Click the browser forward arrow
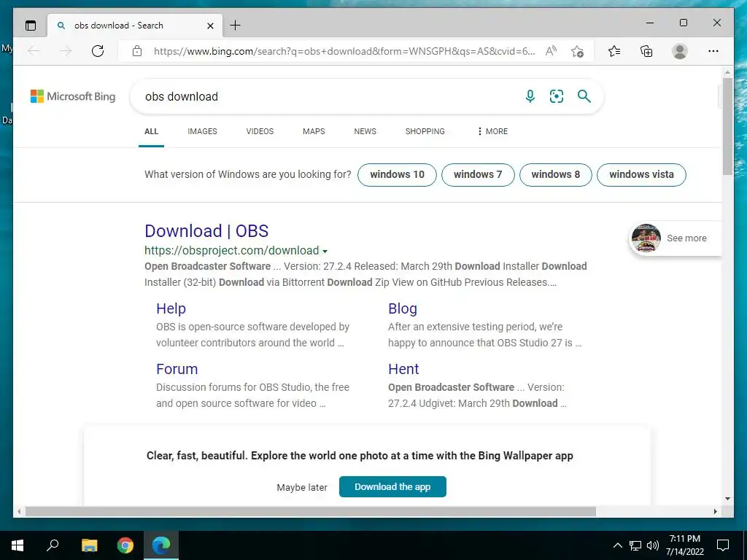 point(66,51)
